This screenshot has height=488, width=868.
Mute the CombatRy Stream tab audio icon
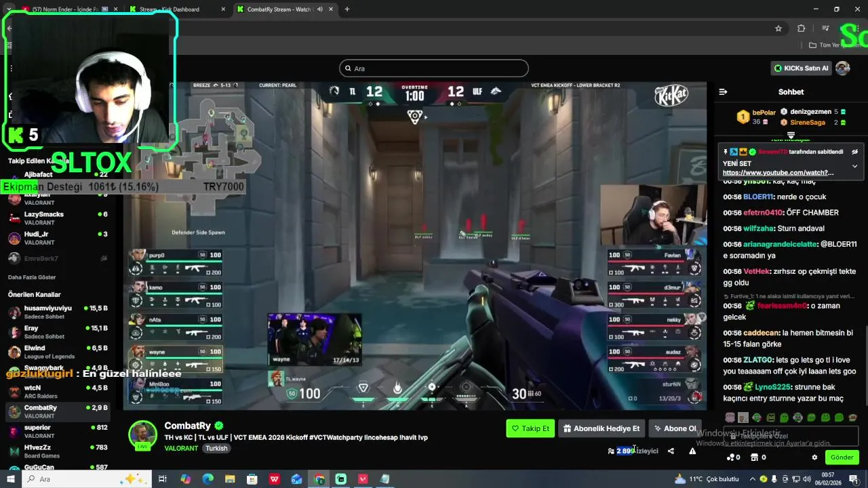tap(319, 9)
